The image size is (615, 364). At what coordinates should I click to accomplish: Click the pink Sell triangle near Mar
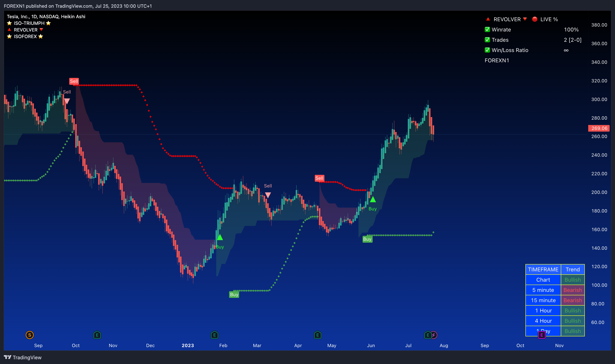pyautogui.click(x=268, y=195)
